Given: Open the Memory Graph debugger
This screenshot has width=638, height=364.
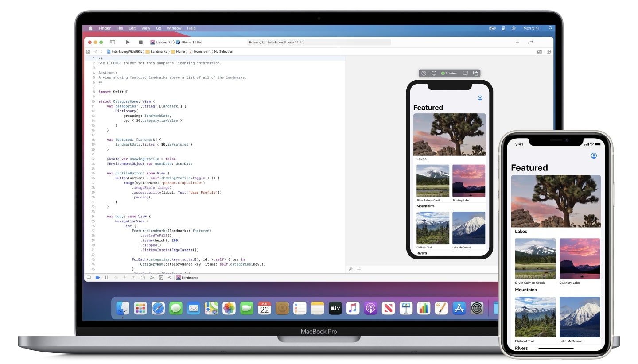Looking at the screenshot, I should (152, 278).
